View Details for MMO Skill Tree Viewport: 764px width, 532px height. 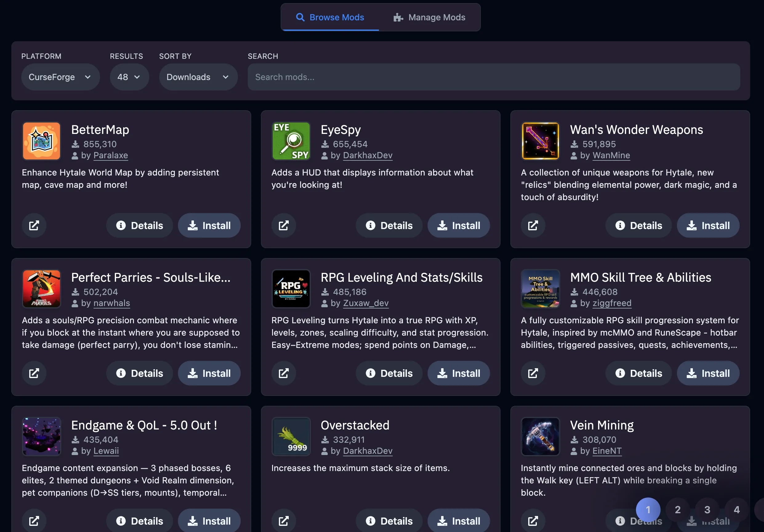tap(638, 373)
